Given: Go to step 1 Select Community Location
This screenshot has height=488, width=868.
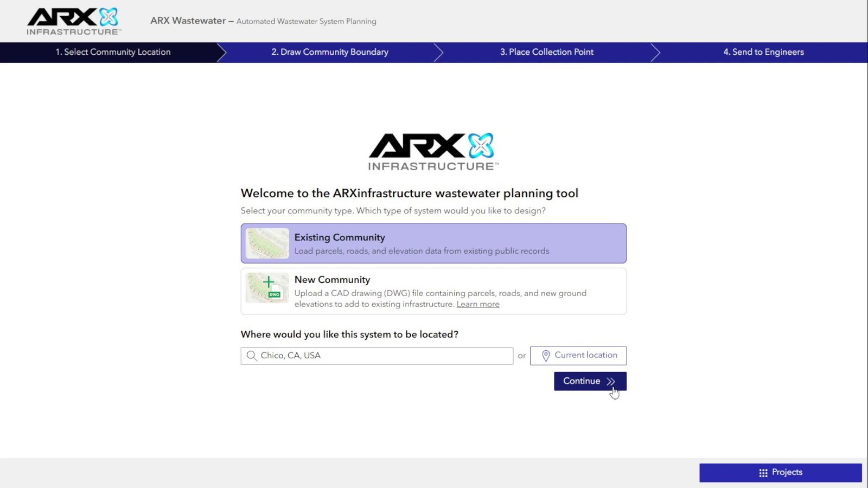Looking at the screenshot, I should 113,52.
